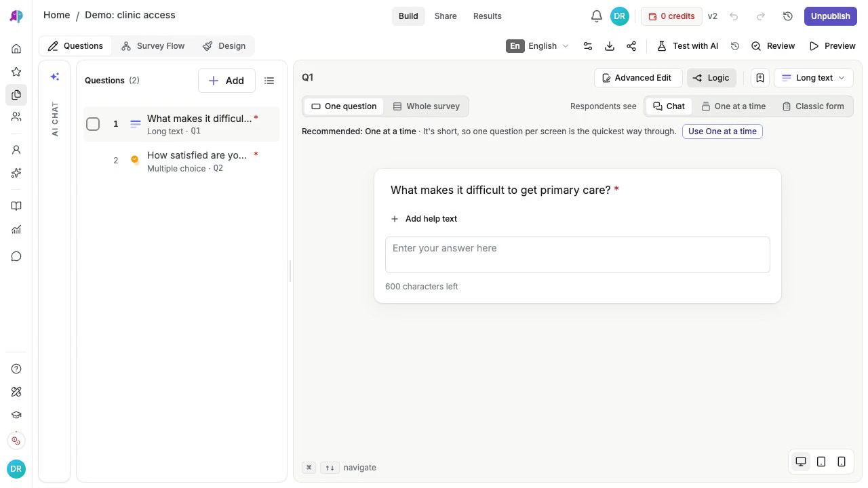868x488 pixels.
Task: Click the Enter your answer here field
Action: [578, 255]
